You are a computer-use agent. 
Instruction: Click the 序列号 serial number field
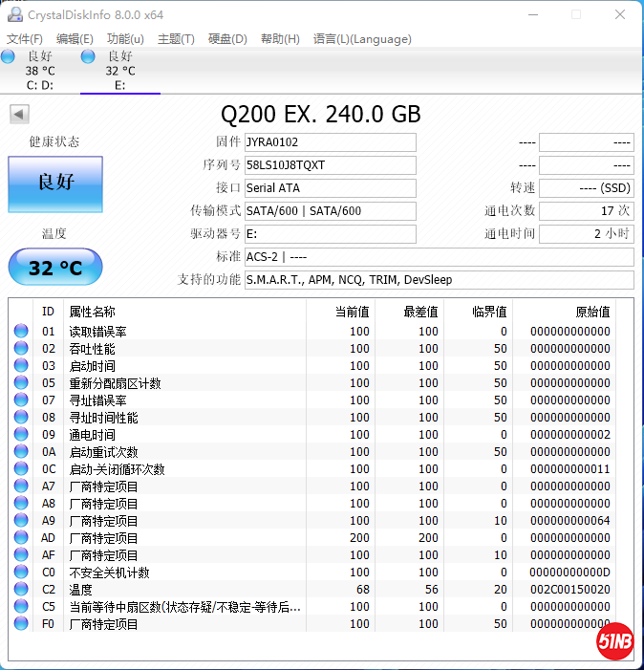click(x=330, y=165)
